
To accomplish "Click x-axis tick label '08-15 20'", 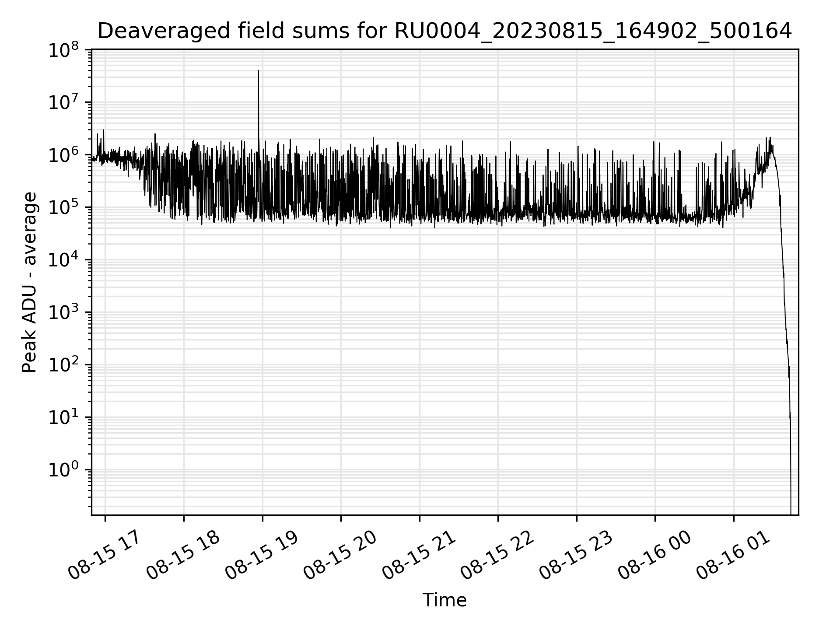I will pyautogui.click(x=341, y=555).
